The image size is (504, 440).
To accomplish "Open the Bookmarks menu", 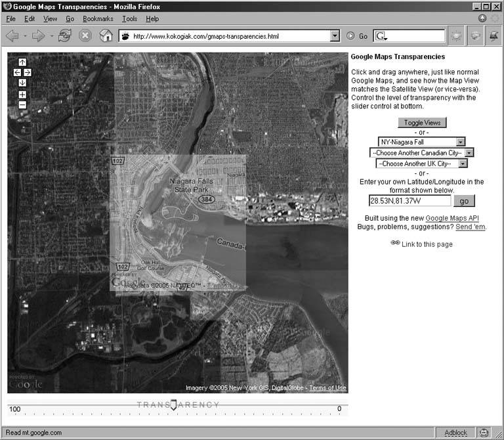I will coord(98,19).
